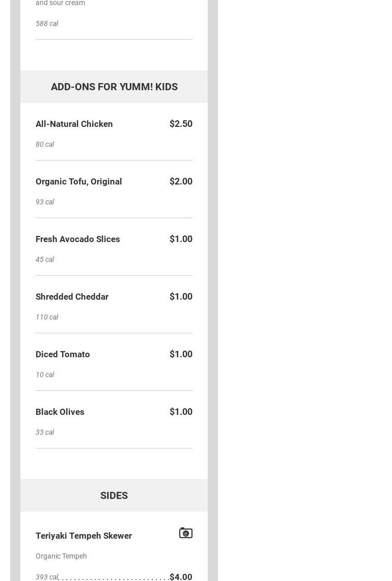Viewport: 392px width, 581px height.
Task: Click the Add-Ons for Yumm! Kids header
Action: [x=114, y=87]
